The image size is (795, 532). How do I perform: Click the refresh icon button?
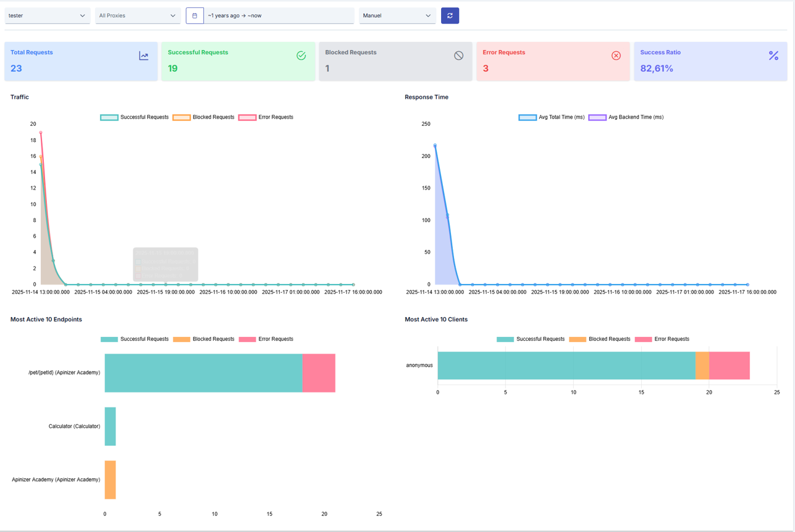click(x=450, y=16)
